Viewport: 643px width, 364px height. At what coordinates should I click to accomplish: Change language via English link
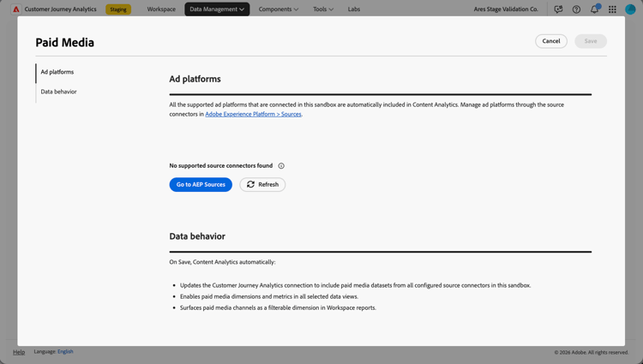(x=65, y=351)
